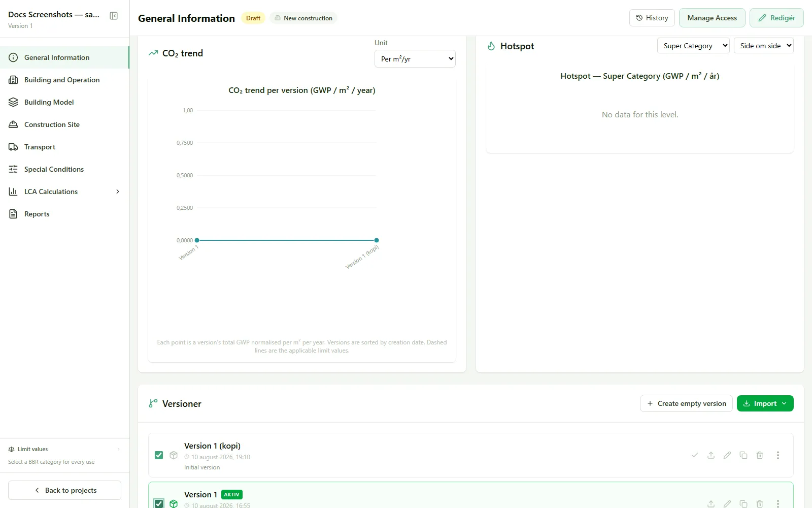Open the Side om side dropdown
812x508 pixels.
(x=764, y=46)
